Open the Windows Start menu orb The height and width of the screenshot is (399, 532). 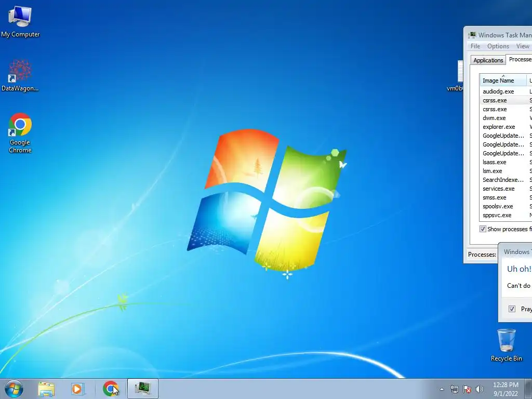click(x=14, y=389)
